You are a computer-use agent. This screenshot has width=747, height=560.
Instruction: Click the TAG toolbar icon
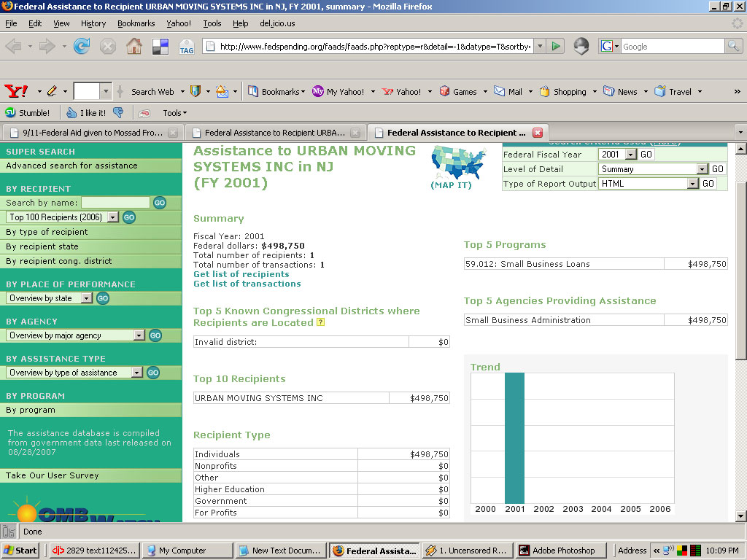(186, 47)
